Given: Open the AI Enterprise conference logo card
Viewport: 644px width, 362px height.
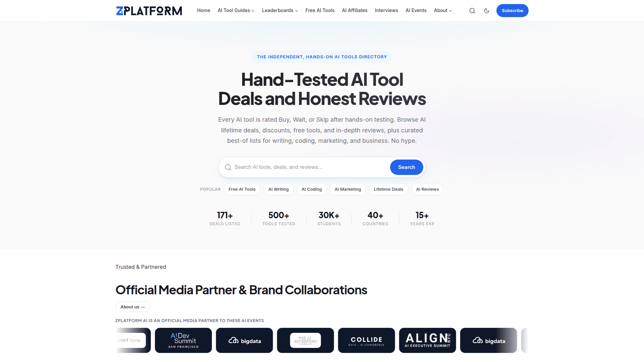Looking at the screenshot, I should click(x=306, y=341).
